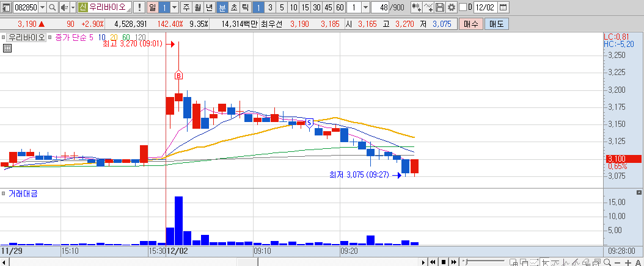Image resolution: width=644 pixels, height=266 pixels.
Task: Click the 우리바이오 chart legend label
Action: (x=27, y=37)
